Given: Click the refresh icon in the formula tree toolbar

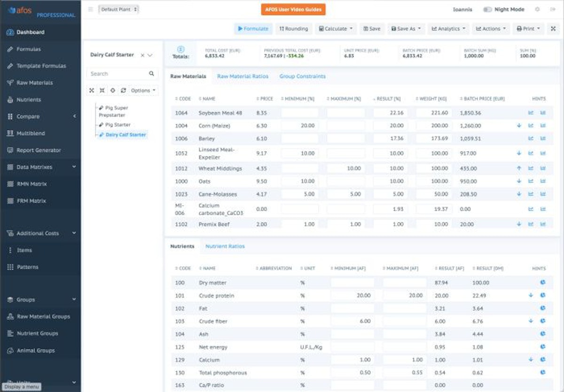Looking at the screenshot, I should point(123,91).
